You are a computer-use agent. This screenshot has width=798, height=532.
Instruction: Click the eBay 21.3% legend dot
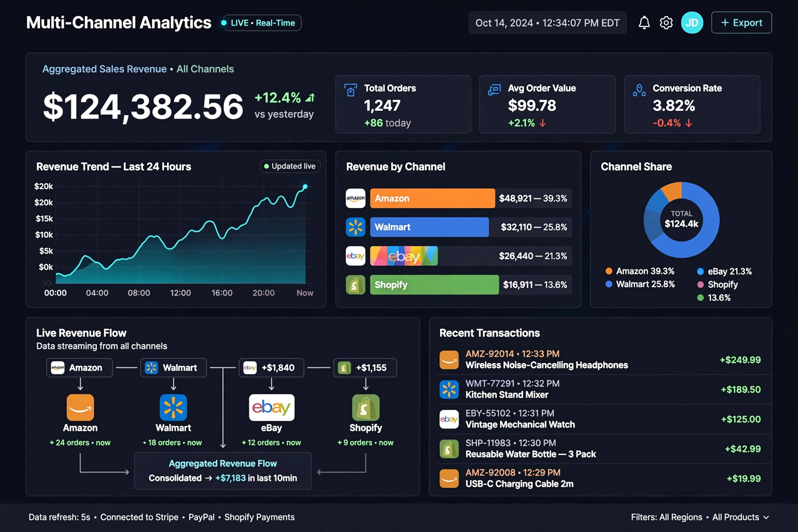pos(700,271)
